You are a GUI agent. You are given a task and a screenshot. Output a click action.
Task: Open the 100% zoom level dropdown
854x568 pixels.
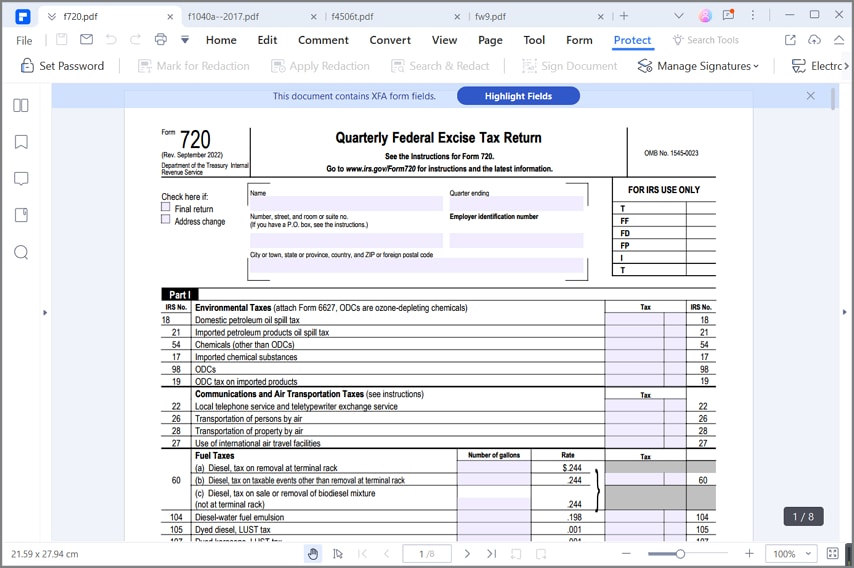(x=791, y=554)
